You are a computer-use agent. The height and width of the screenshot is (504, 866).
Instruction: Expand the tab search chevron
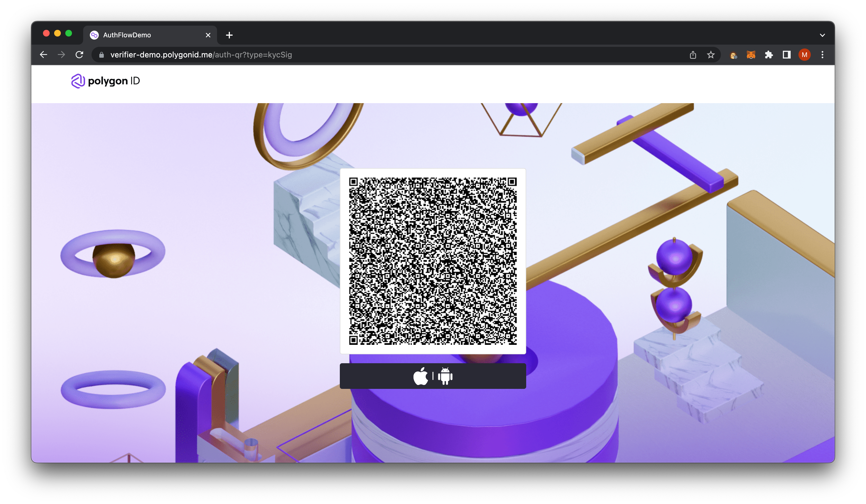pyautogui.click(x=822, y=35)
